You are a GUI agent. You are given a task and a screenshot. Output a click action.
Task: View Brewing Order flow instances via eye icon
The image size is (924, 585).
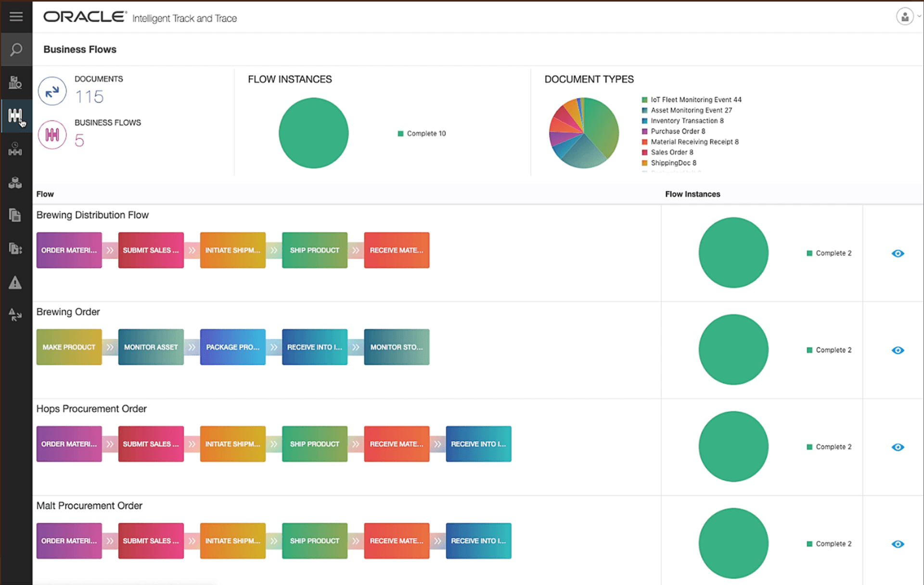pyautogui.click(x=898, y=351)
